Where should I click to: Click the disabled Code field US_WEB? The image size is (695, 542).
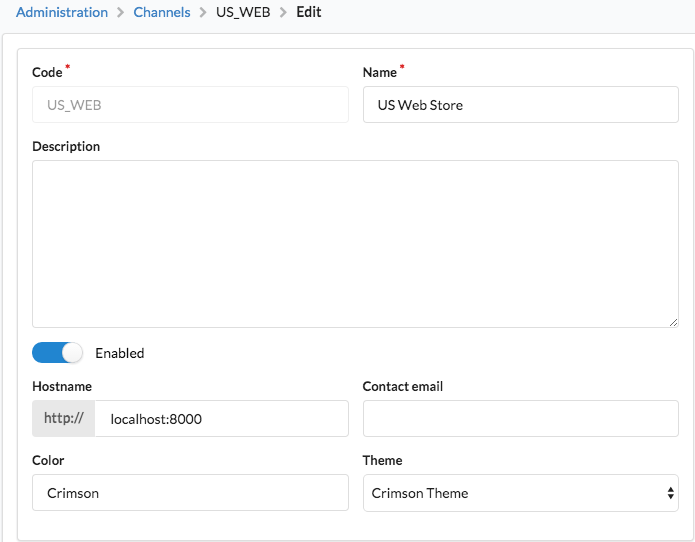tap(190, 105)
